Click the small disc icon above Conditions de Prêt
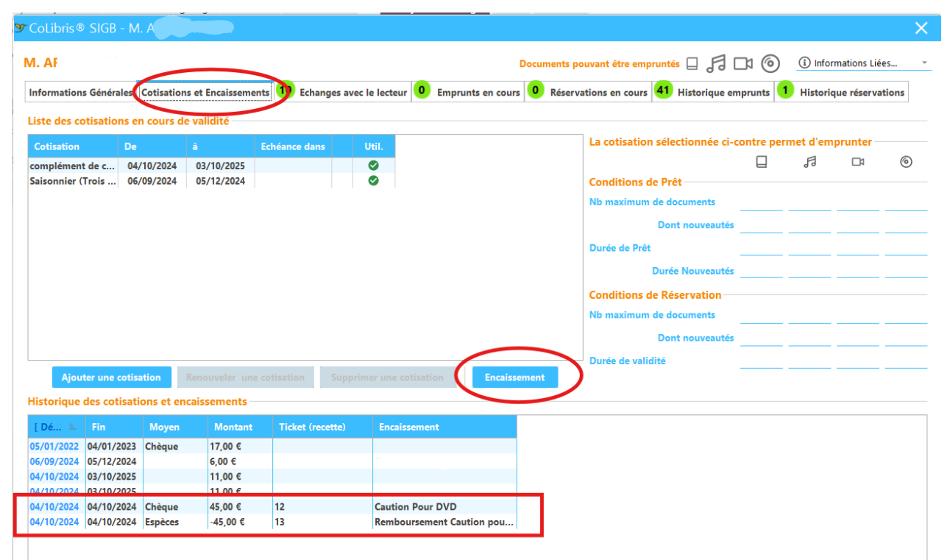950x560 pixels. (x=906, y=162)
